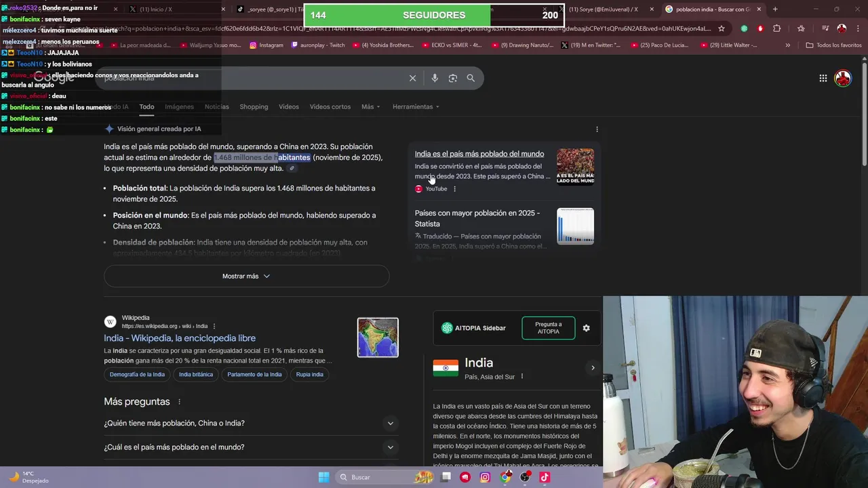Open options next to Más preguntas

coord(179,402)
